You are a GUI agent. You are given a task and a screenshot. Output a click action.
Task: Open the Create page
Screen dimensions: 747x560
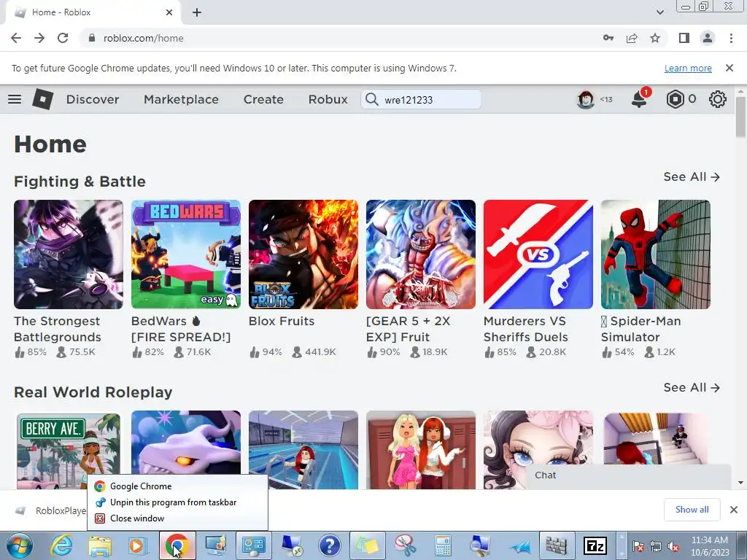click(x=263, y=99)
